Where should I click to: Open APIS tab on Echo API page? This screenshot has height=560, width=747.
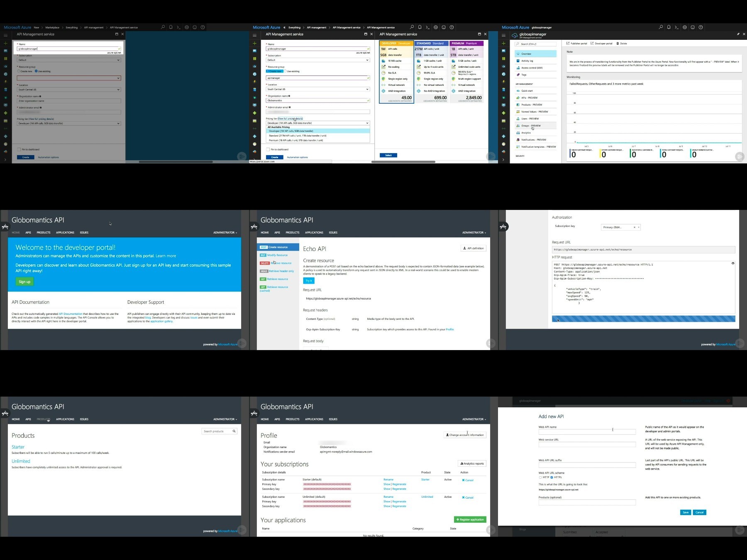click(277, 233)
